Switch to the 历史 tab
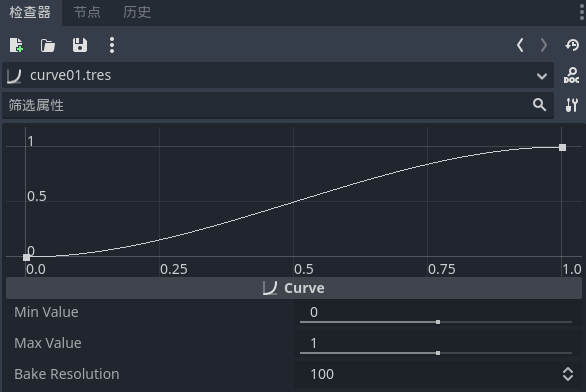586x392 pixels. [x=137, y=12]
